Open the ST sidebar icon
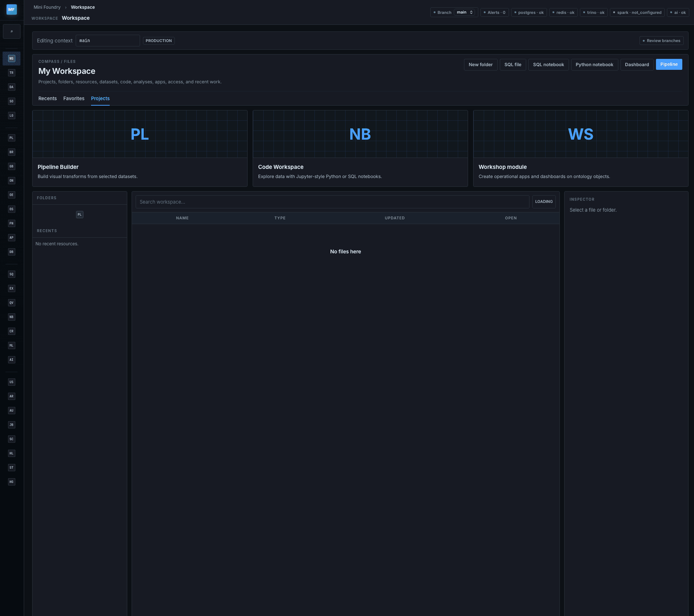The height and width of the screenshot is (616, 694). pyautogui.click(x=11, y=468)
